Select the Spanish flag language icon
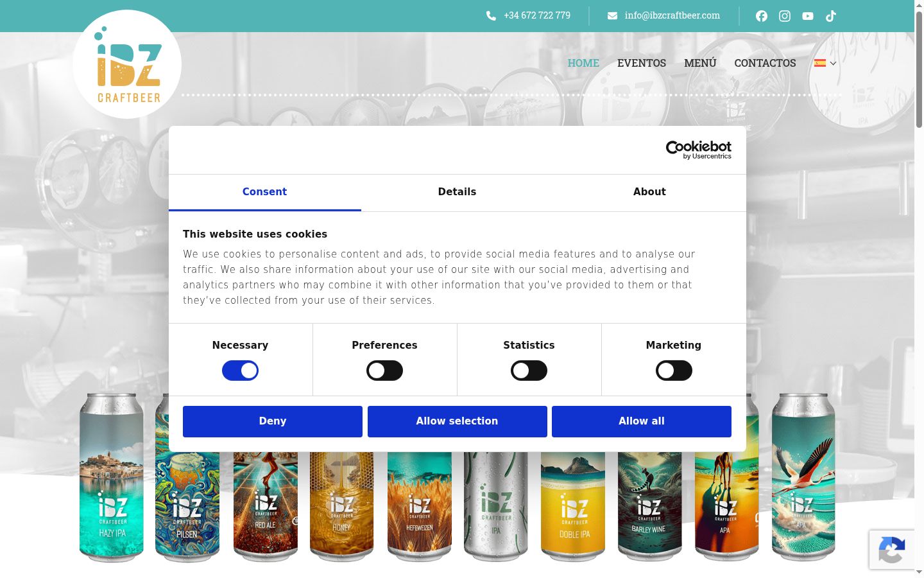Screen dimensions: 924x578 [x=820, y=63]
